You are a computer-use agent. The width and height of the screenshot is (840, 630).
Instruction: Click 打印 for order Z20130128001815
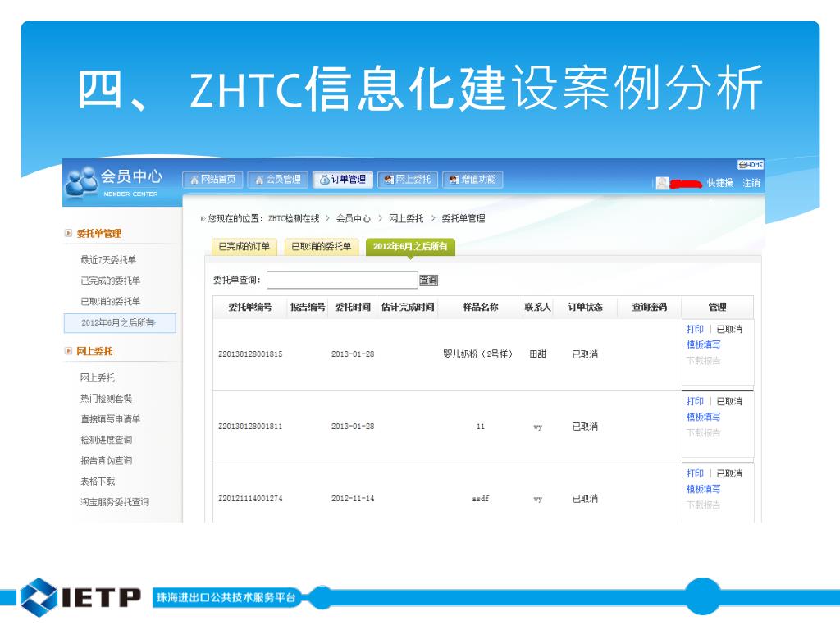tap(695, 329)
